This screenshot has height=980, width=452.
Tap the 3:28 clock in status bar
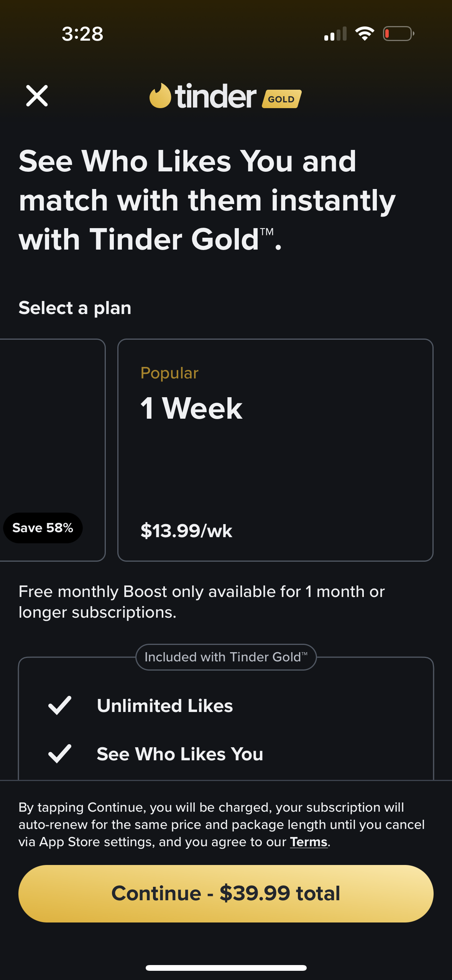[x=82, y=34]
